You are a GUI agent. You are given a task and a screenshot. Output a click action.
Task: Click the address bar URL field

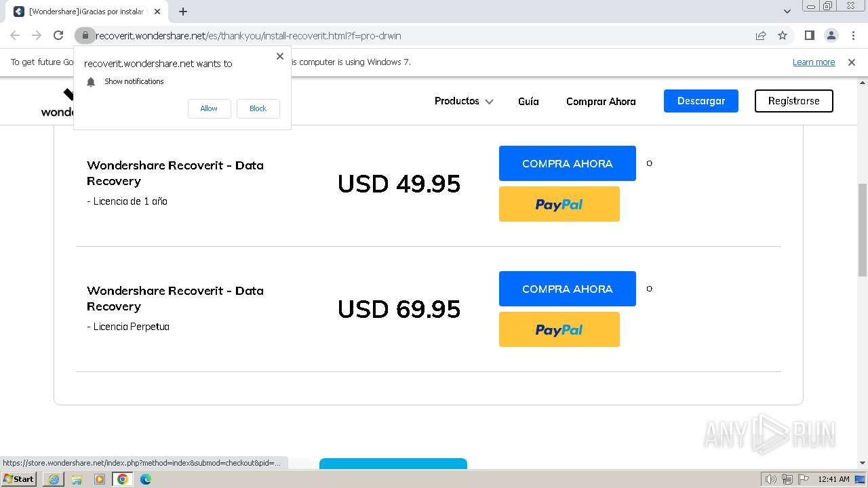click(420, 35)
